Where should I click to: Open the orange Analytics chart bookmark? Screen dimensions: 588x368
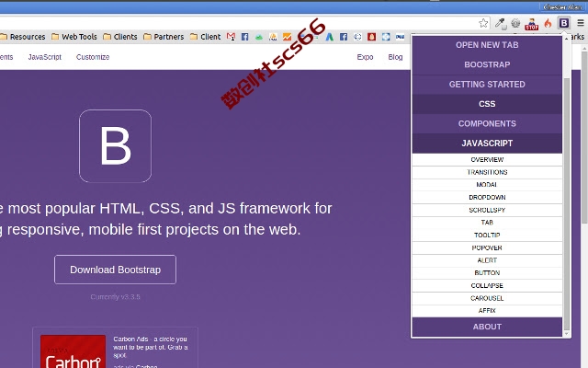(x=287, y=37)
